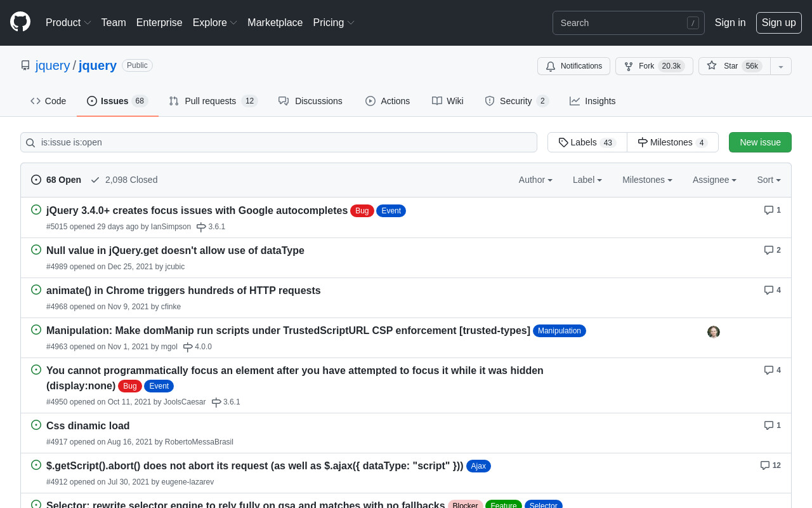Show the 2,098 Closed issues

[x=124, y=180]
